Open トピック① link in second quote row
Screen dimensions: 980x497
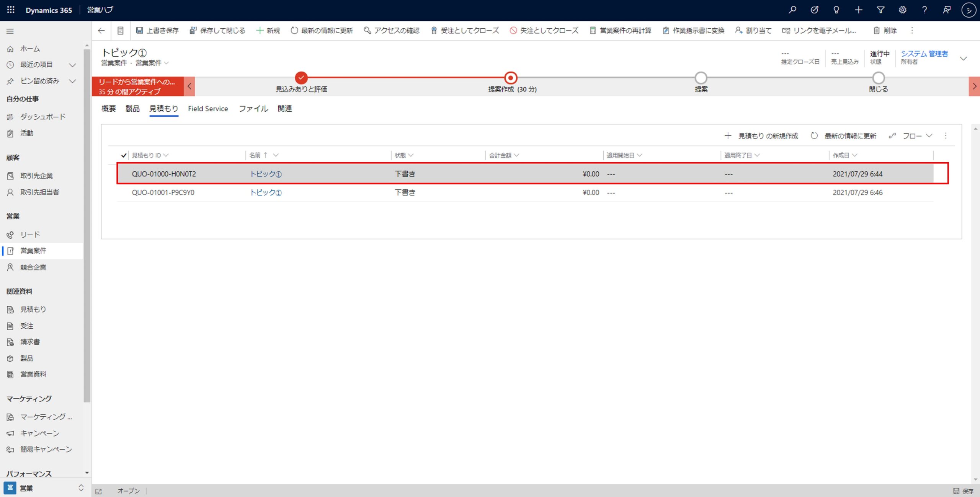click(x=266, y=192)
